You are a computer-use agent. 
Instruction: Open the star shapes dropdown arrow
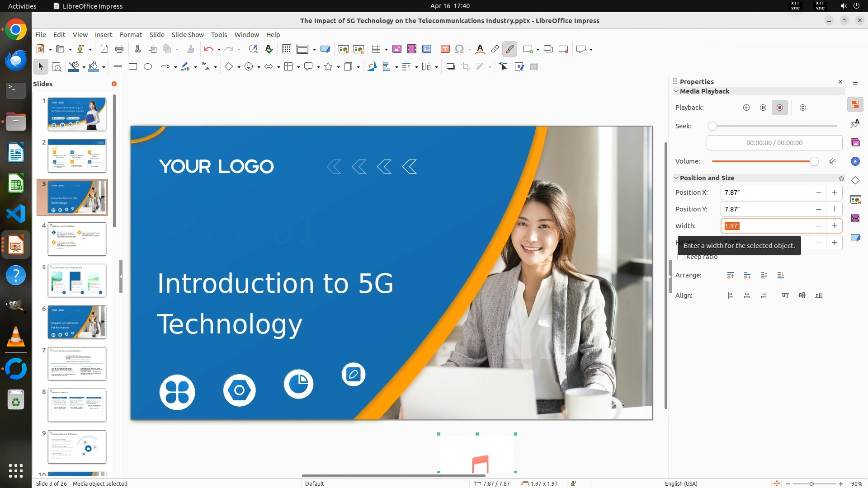click(338, 67)
